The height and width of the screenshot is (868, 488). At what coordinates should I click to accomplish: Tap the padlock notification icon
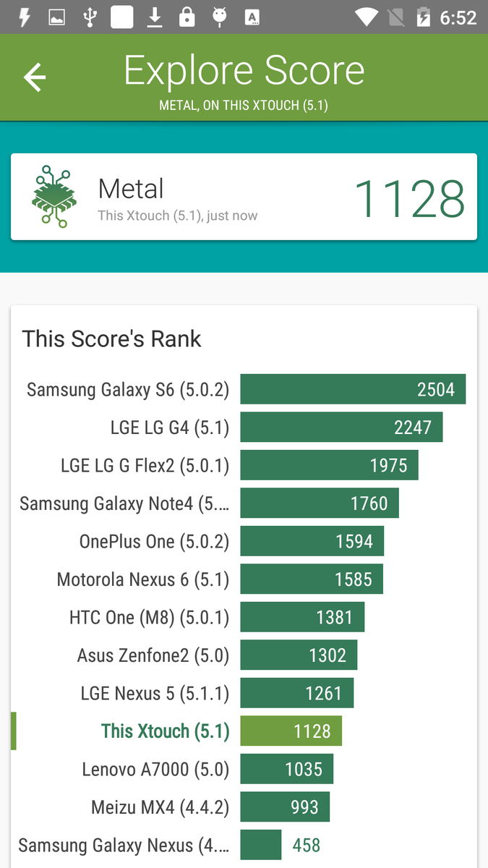pyautogui.click(x=187, y=17)
